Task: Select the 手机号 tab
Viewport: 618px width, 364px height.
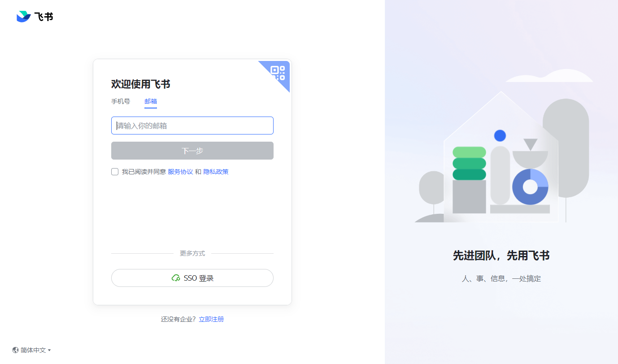Action: click(121, 101)
